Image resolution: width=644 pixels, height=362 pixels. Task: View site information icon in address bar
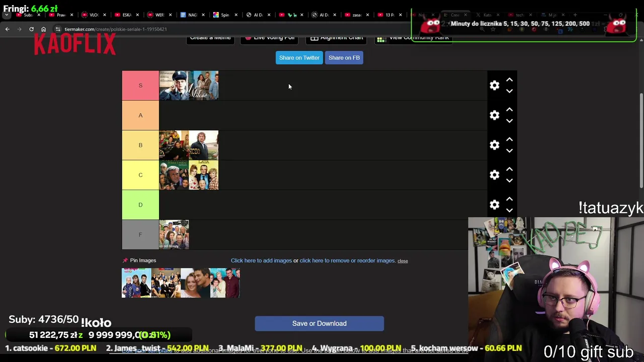58,29
